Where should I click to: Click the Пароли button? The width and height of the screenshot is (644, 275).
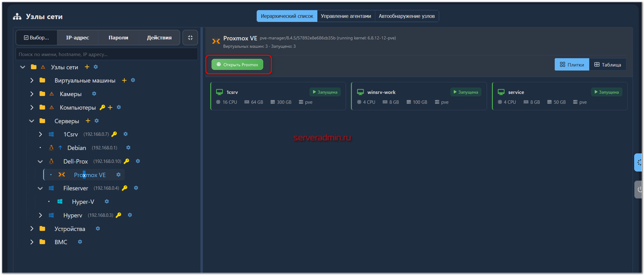click(118, 38)
